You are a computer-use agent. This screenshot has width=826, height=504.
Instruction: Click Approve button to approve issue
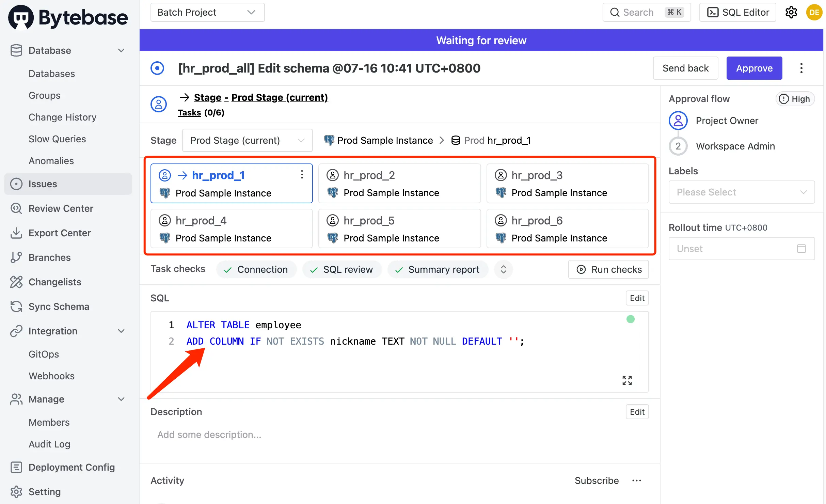(754, 68)
